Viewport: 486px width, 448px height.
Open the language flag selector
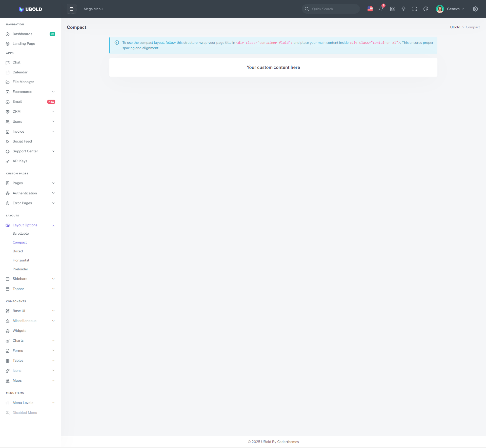370,9
